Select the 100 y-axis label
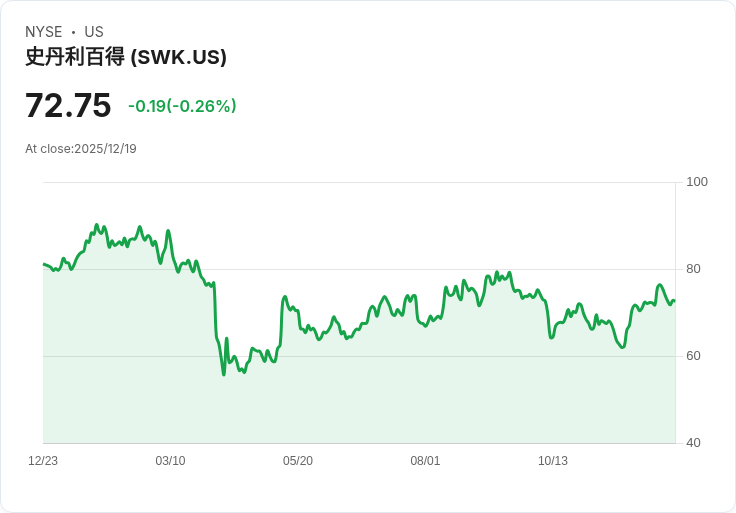 [x=697, y=182]
